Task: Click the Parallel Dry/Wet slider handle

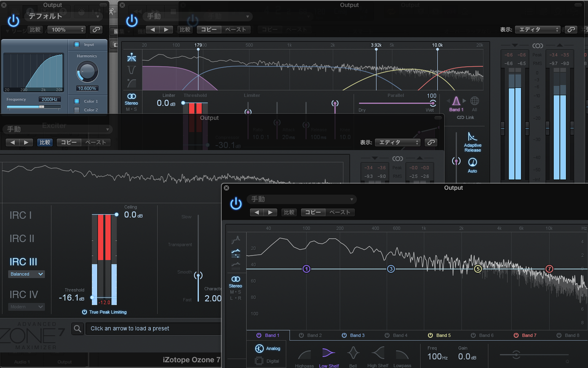Action: 432,103
